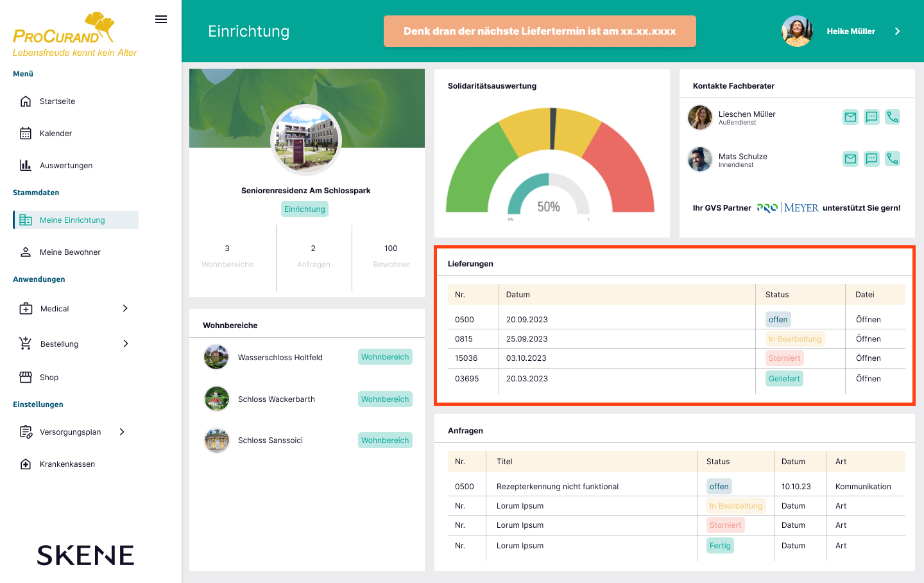Screen dimensions: 924x583
Task: Click the orange Liefertermin reminder banner
Action: tap(540, 31)
